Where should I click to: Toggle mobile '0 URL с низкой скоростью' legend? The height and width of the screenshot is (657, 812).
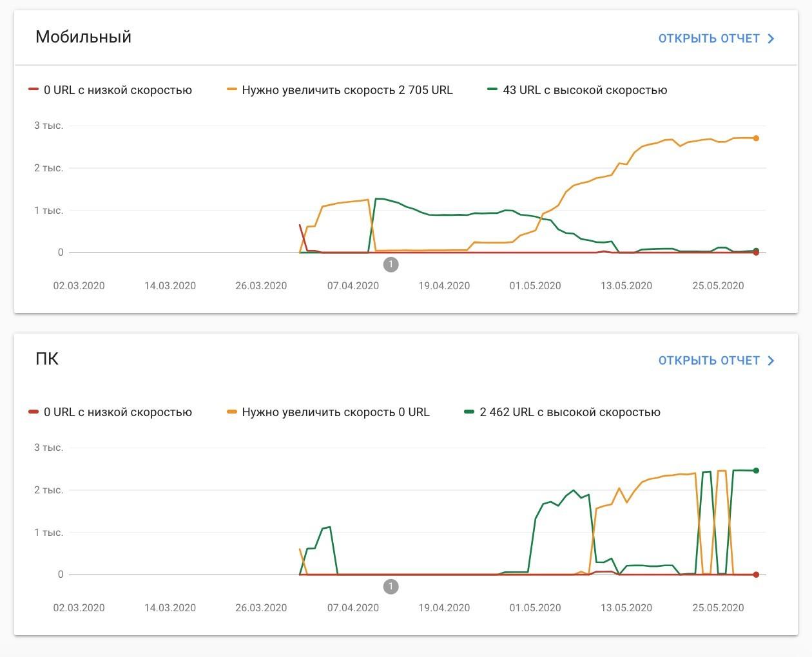tap(110, 90)
